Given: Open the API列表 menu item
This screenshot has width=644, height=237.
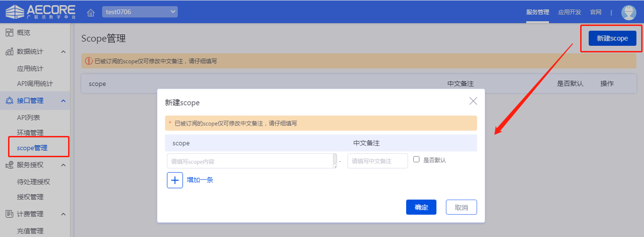Looking at the screenshot, I should click(28, 118).
